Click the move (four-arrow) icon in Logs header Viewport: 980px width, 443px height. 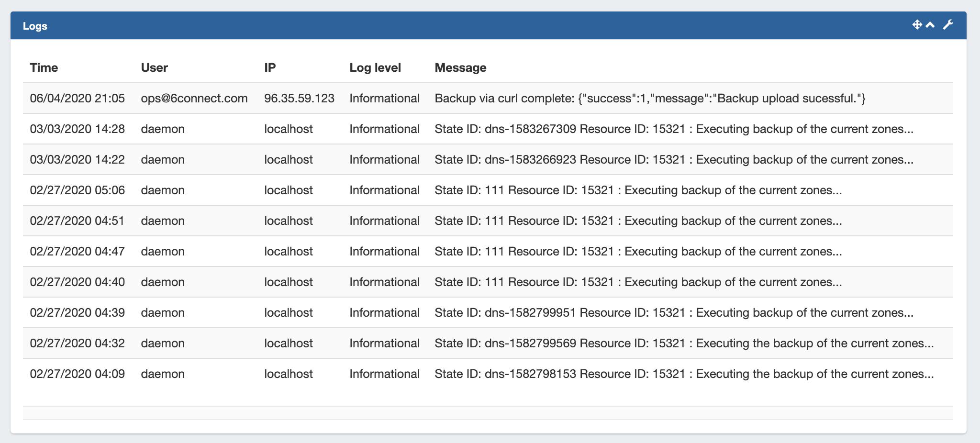917,25
